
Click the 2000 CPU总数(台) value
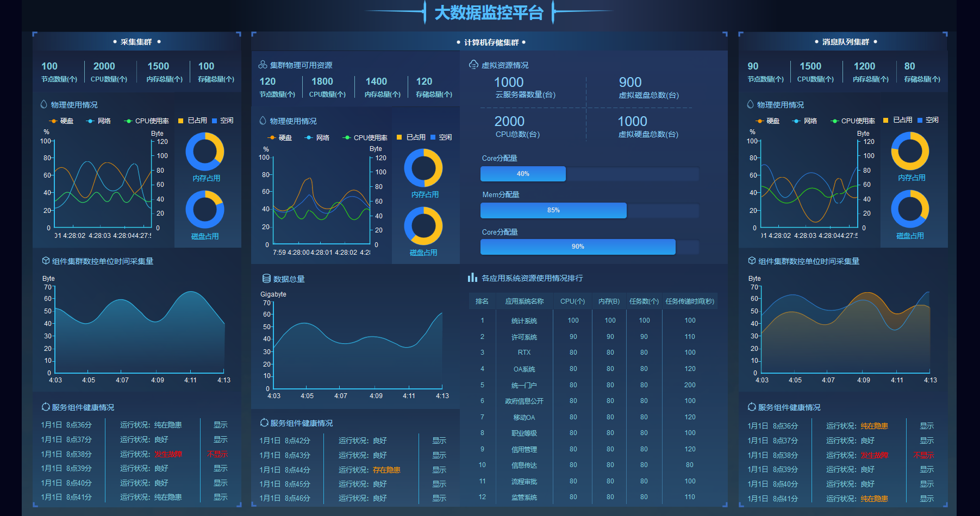(x=509, y=121)
